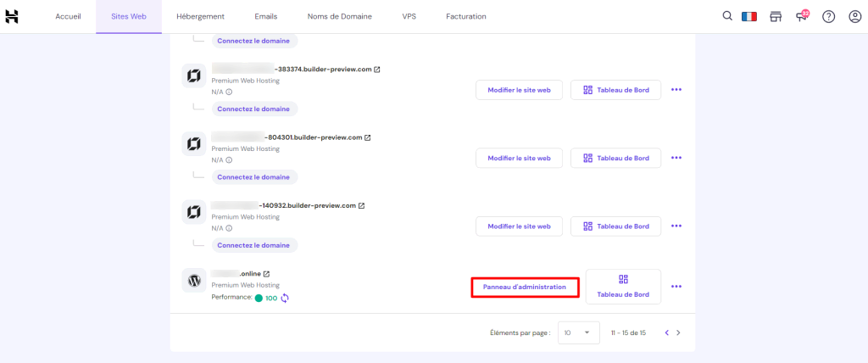Open the help question mark icon
The width and height of the screenshot is (868, 363).
828,16
